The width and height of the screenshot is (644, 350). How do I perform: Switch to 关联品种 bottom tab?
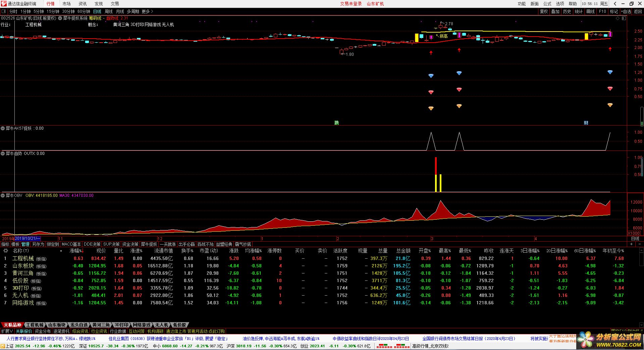[12, 325]
